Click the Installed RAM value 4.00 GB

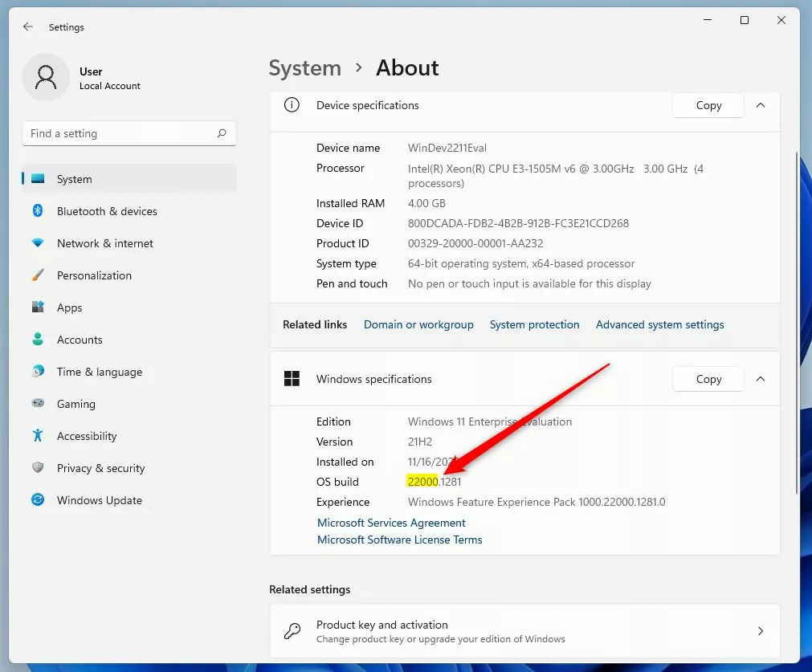426,203
